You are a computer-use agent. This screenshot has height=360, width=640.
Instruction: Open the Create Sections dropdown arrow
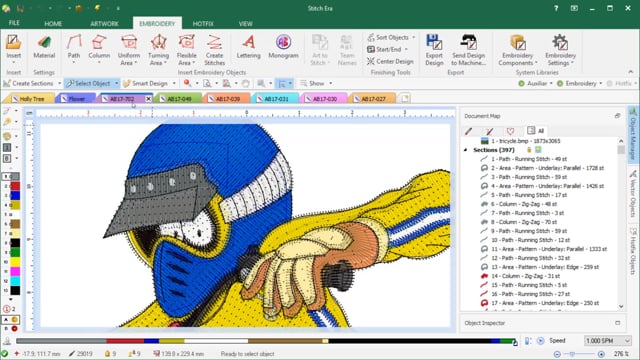pos(60,83)
